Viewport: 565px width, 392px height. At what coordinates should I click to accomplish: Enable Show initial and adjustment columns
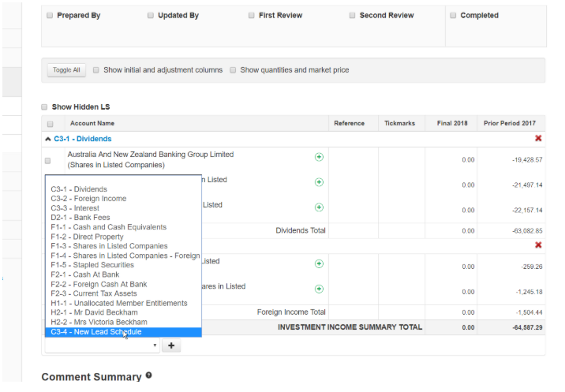click(x=96, y=70)
